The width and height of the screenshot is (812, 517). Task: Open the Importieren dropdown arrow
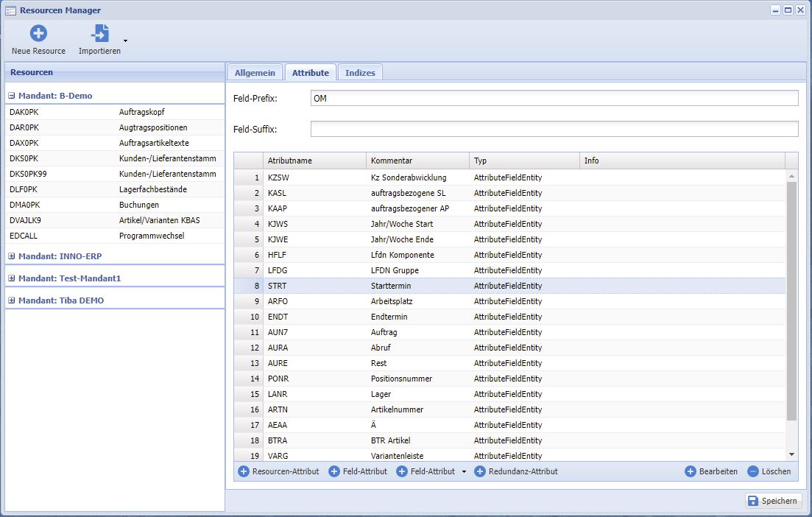click(125, 41)
